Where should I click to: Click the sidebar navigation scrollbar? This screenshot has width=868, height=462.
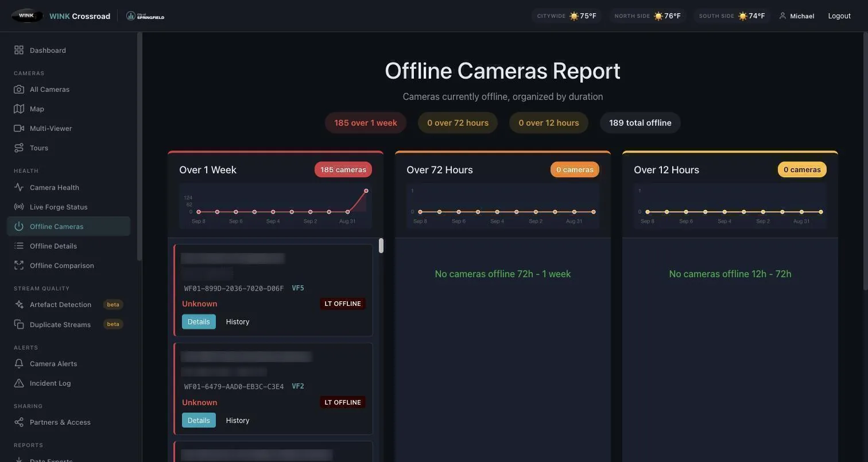coord(139,147)
